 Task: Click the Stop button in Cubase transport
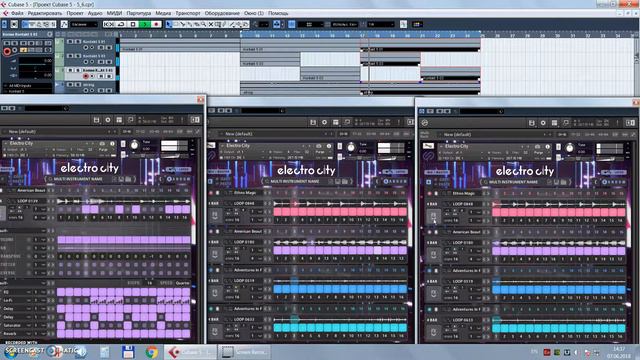[x=133, y=24]
